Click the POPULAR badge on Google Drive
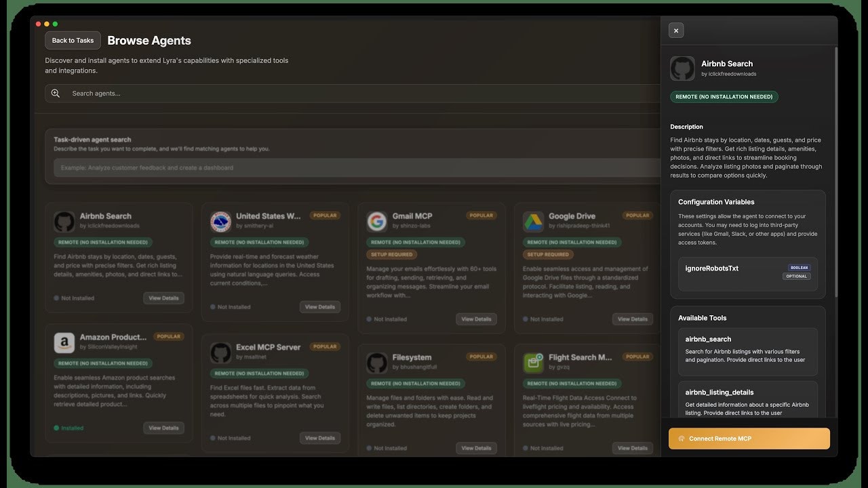 (x=637, y=216)
